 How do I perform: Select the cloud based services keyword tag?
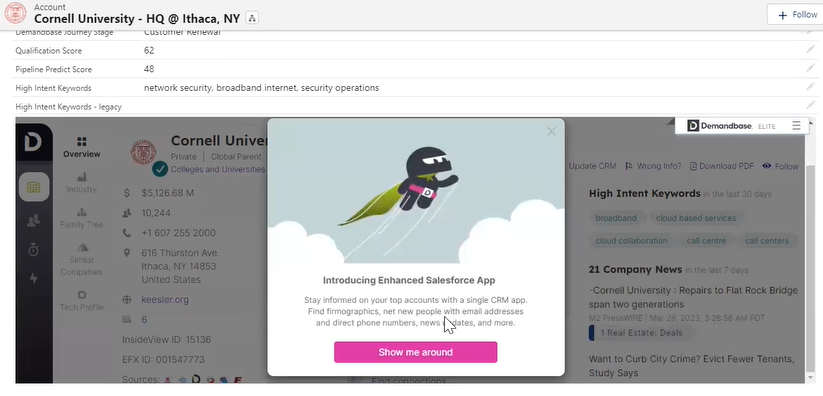696,218
